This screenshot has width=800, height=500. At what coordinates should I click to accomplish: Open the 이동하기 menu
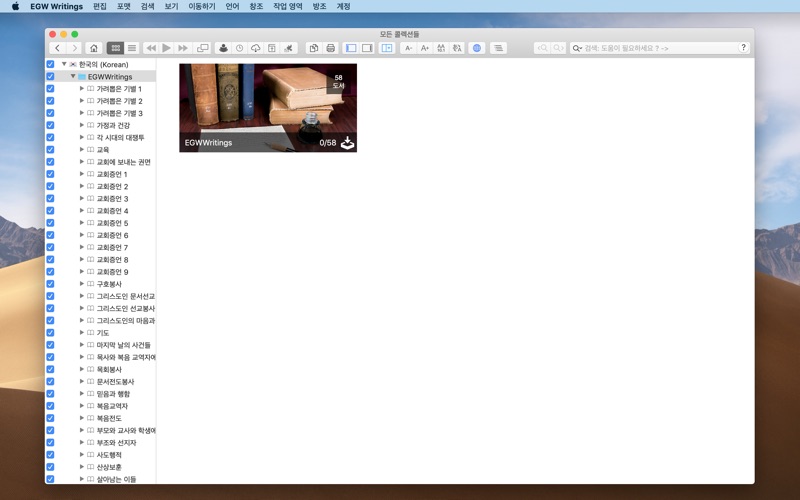(202, 6)
